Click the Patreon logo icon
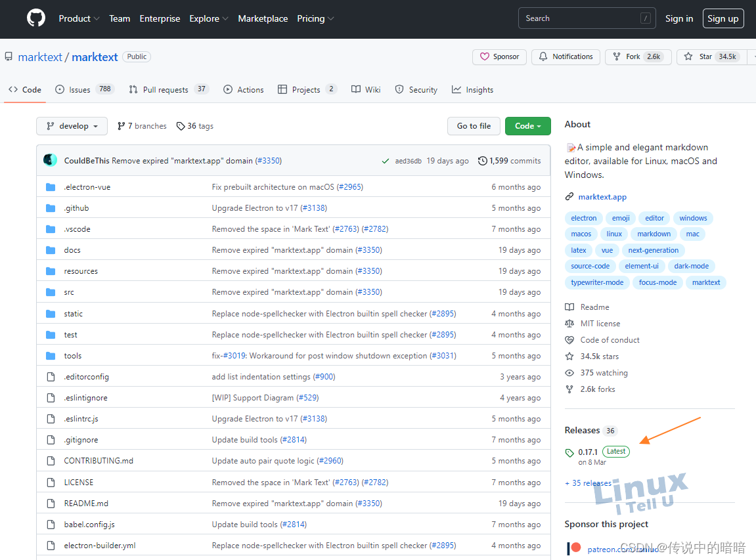 tap(574, 548)
